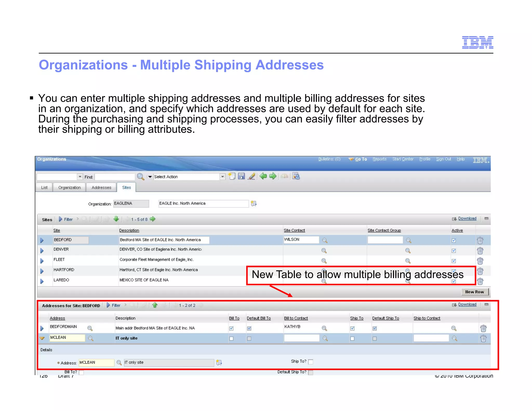The image size is (532, 411).
Task: Open address lookup beside BEDFORDMAIN
Action: pos(90,328)
